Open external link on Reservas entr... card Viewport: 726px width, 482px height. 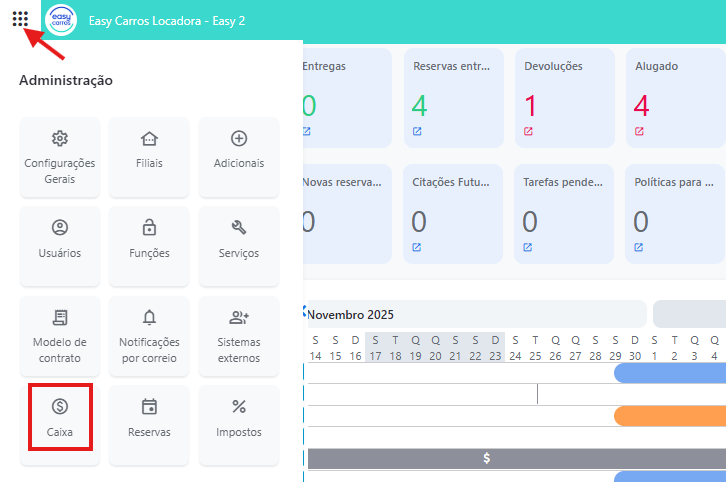(417, 131)
